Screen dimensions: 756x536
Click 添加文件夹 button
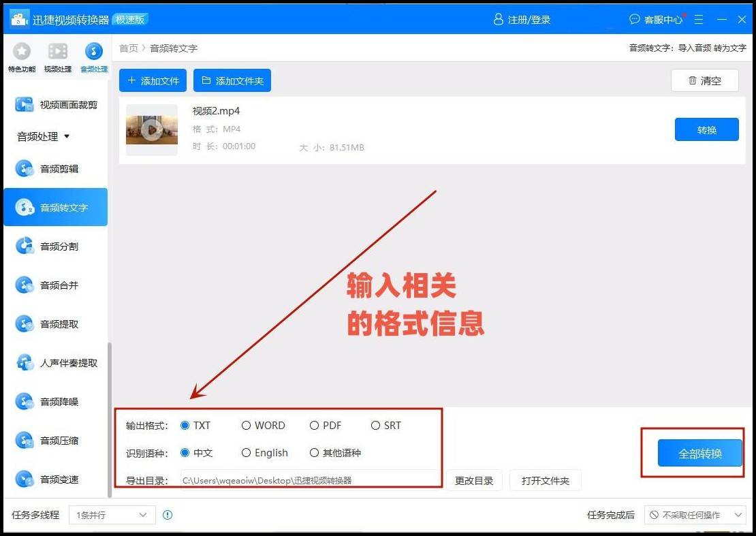click(232, 80)
